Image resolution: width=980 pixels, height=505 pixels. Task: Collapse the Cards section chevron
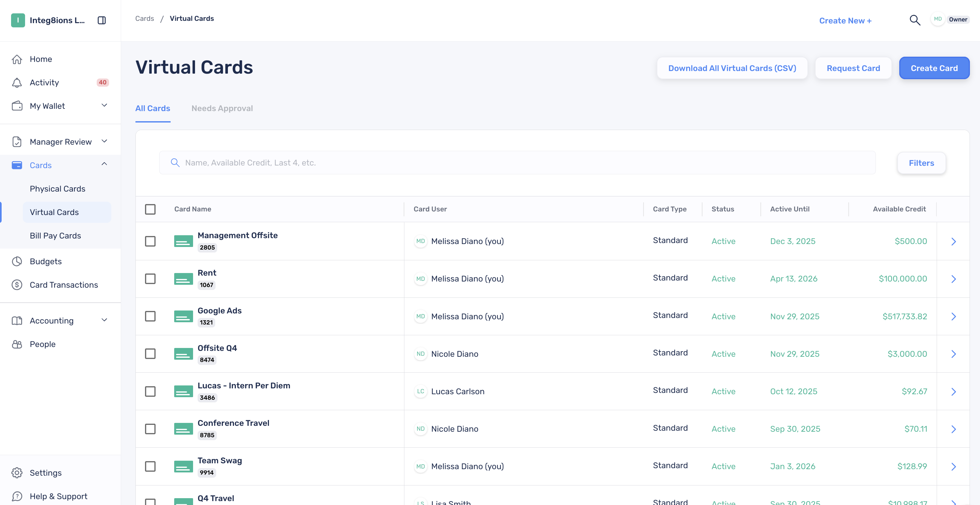click(x=104, y=164)
